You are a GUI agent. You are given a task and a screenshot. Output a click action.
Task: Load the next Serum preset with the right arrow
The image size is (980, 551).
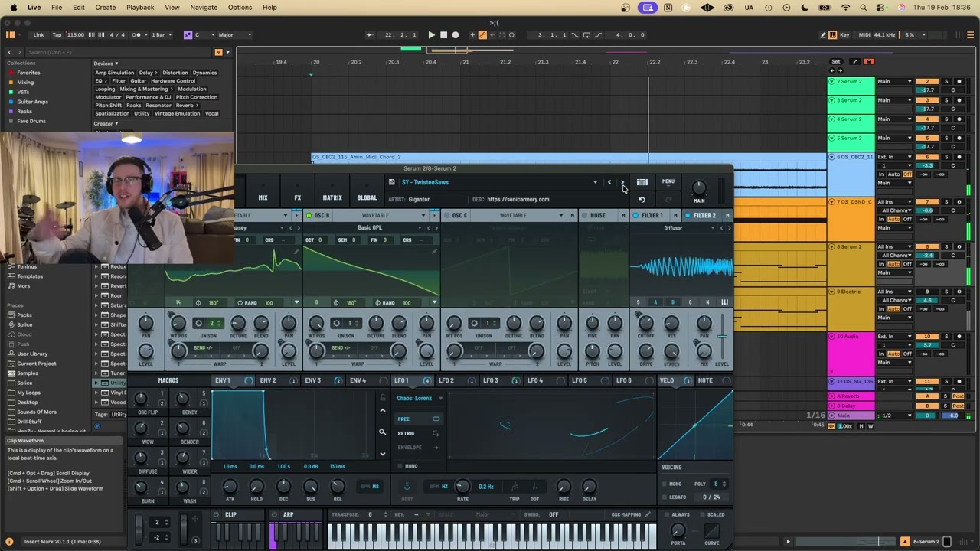click(x=622, y=182)
